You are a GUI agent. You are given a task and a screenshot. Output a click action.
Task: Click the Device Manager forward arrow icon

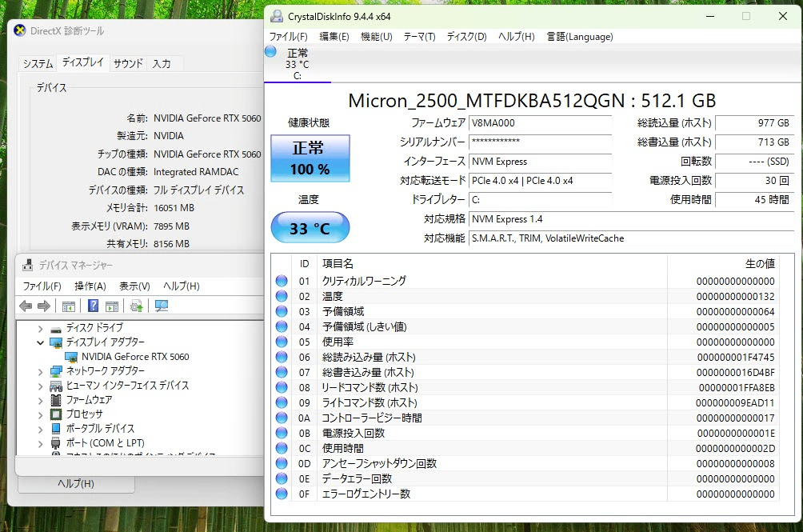(x=44, y=306)
